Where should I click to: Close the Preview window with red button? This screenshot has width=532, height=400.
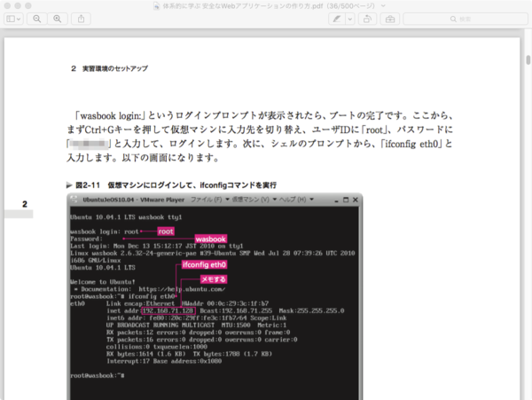(7, 6)
